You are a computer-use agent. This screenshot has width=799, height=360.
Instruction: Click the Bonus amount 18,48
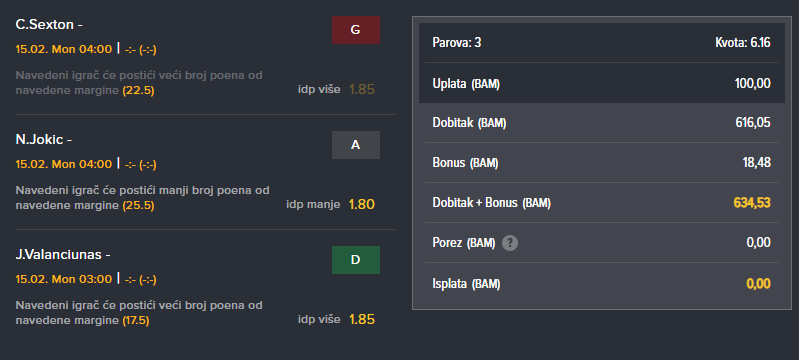coord(757,163)
